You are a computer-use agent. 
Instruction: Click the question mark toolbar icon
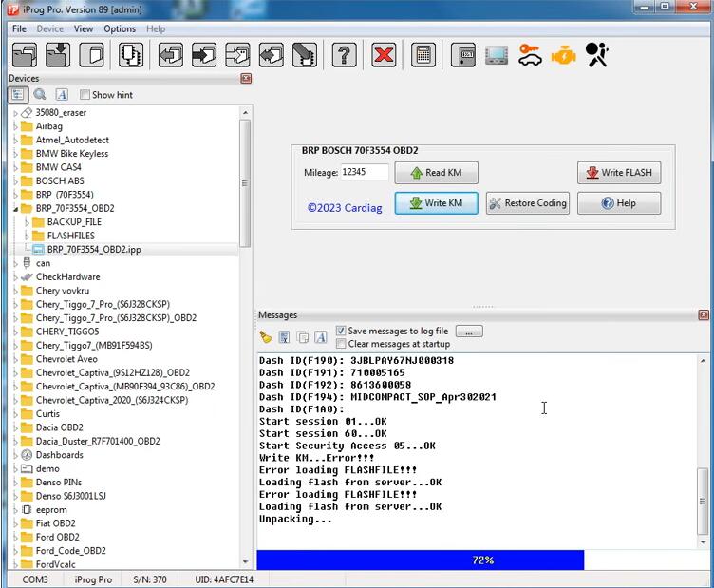click(345, 55)
